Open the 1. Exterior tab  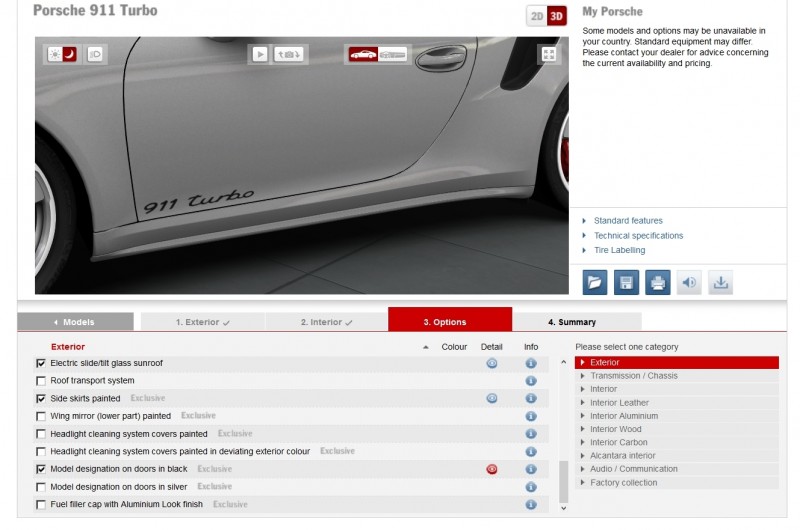203,322
